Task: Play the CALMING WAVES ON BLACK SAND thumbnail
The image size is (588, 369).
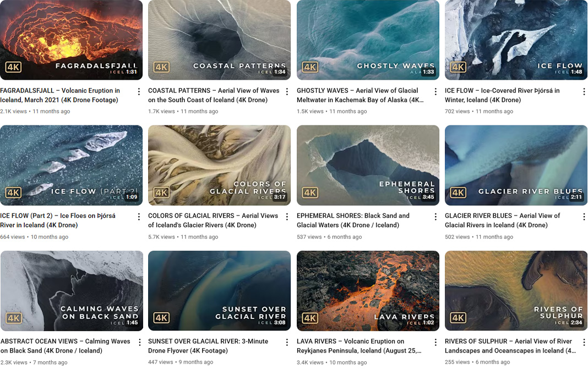Action: point(71,290)
